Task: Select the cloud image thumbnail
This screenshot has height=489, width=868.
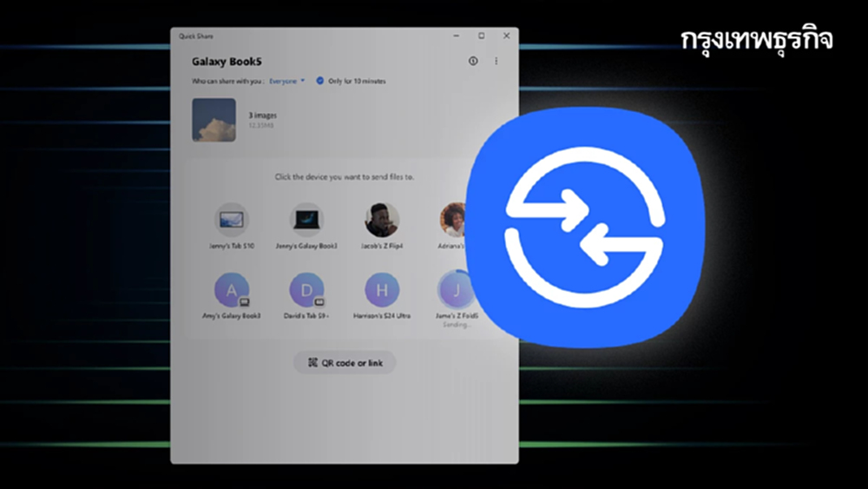Action: [x=214, y=120]
